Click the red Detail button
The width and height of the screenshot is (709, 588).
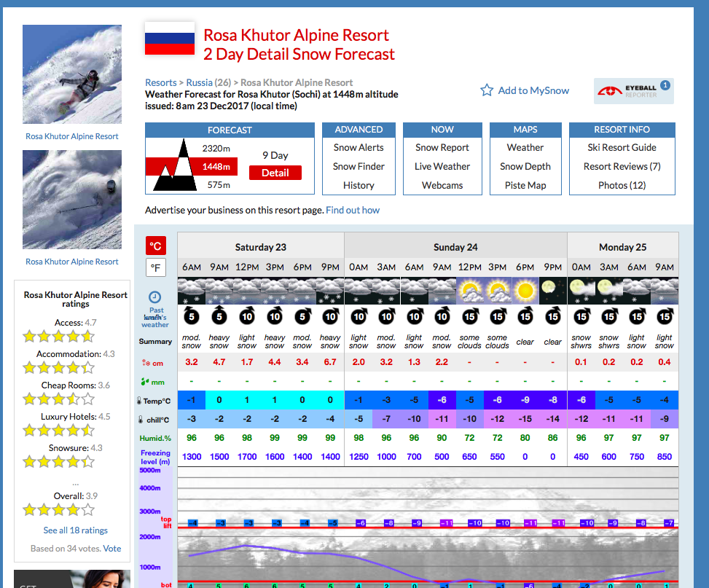pos(275,173)
